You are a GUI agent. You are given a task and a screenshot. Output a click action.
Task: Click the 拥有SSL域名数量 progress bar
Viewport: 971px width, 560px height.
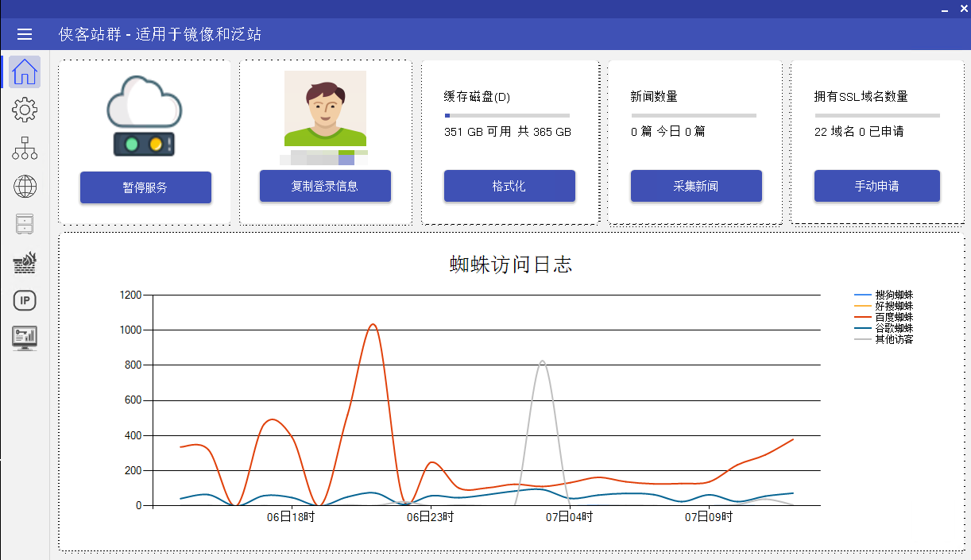[877, 116]
